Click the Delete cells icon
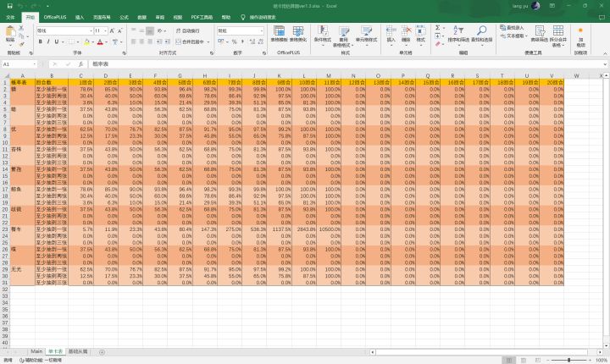Image resolution: width=610 pixels, height=364 pixels. coord(406,34)
